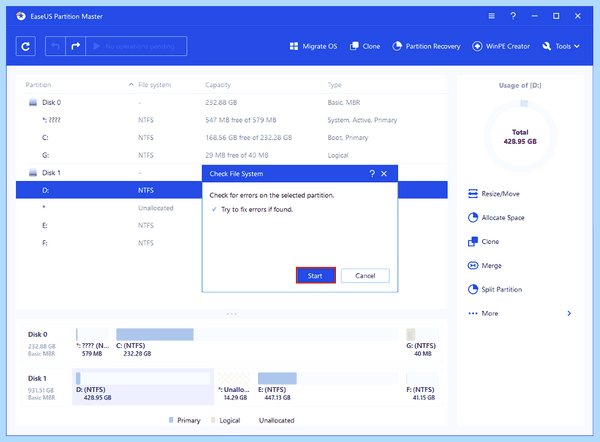This screenshot has height=442, width=600.
Task: Click the panel splitter three-dot handle
Action: 232,314
